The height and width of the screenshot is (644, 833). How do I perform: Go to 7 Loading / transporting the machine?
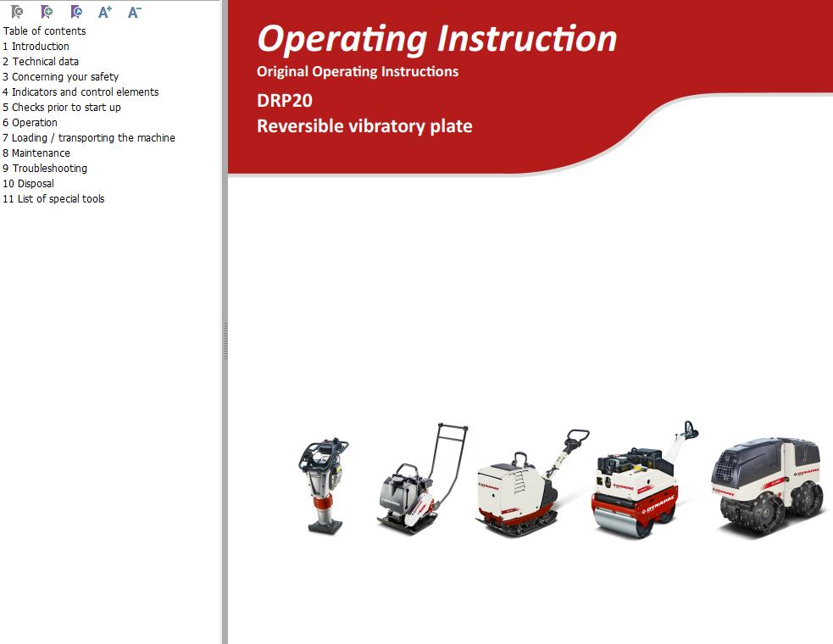pos(89,137)
